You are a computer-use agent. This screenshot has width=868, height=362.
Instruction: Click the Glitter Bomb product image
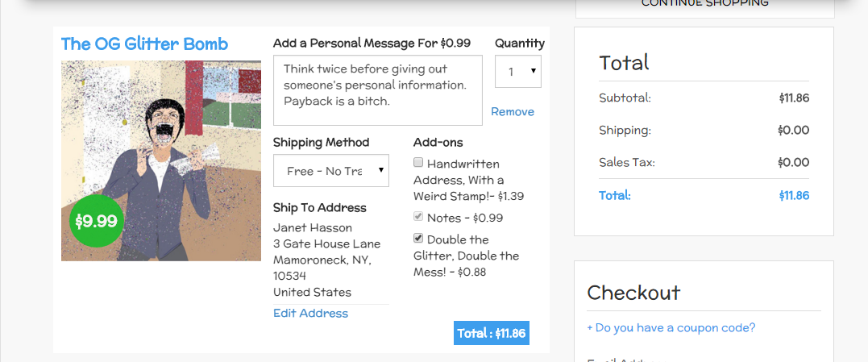(161, 145)
